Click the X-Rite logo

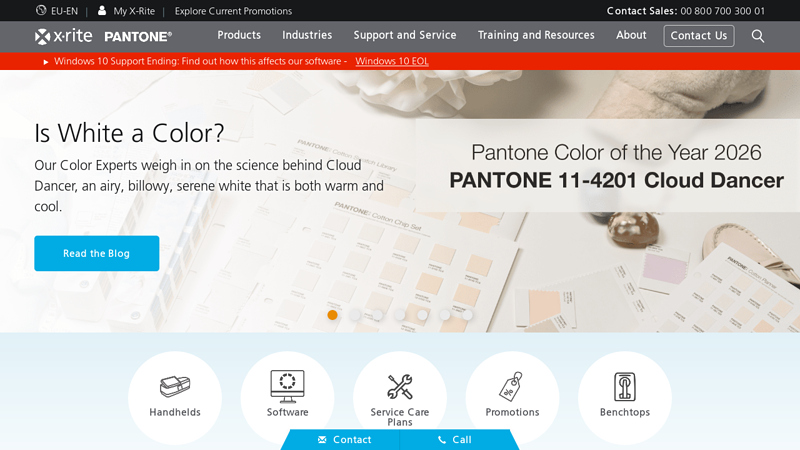[x=65, y=36]
